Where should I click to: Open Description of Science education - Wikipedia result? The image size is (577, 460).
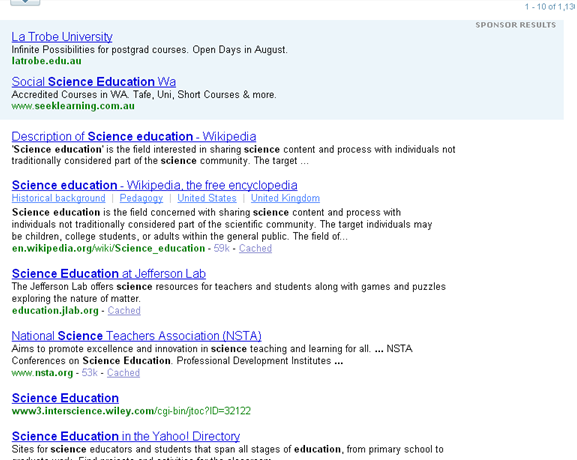[x=134, y=137]
